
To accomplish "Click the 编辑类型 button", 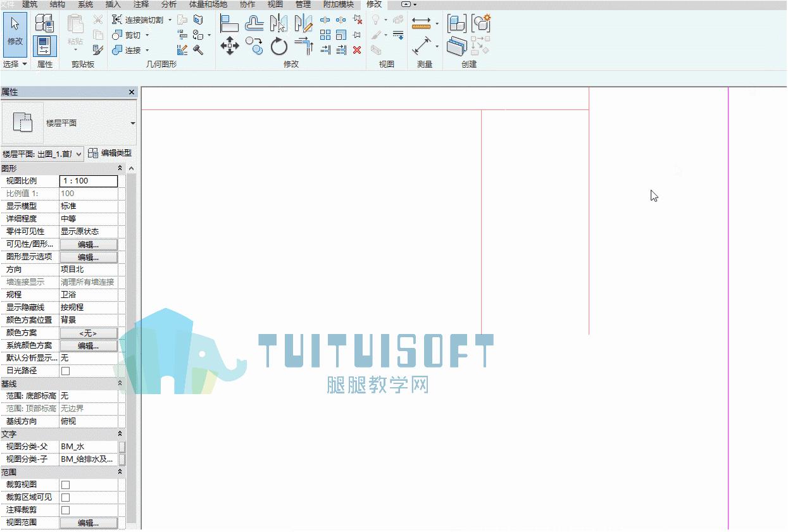I will pyautogui.click(x=110, y=153).
